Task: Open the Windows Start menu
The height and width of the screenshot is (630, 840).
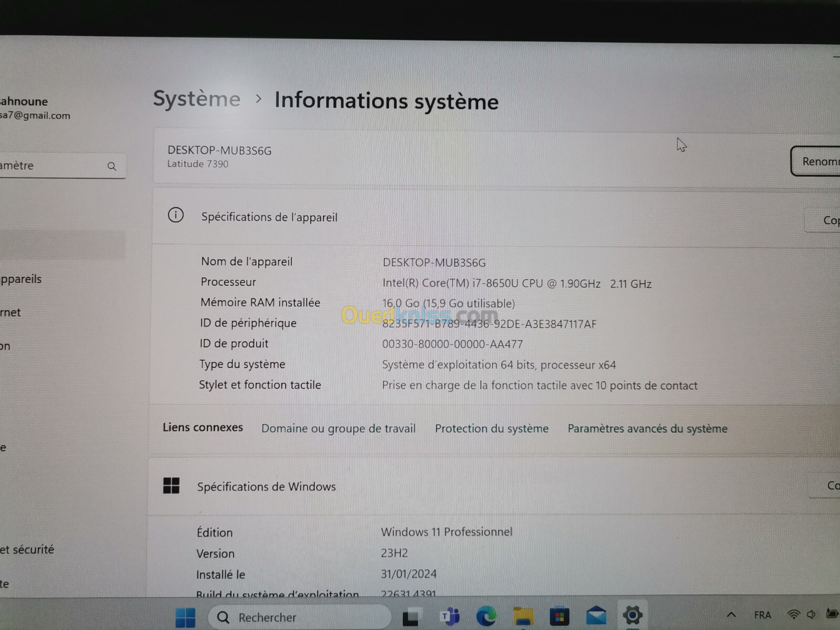Action: point(185,617)
